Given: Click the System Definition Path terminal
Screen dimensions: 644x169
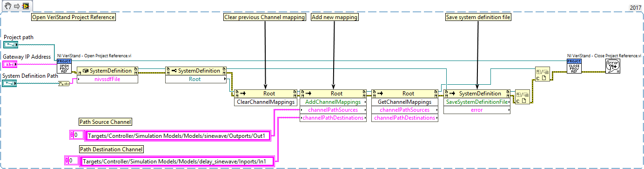Looking at the screenshot, I should click(11, 83).
